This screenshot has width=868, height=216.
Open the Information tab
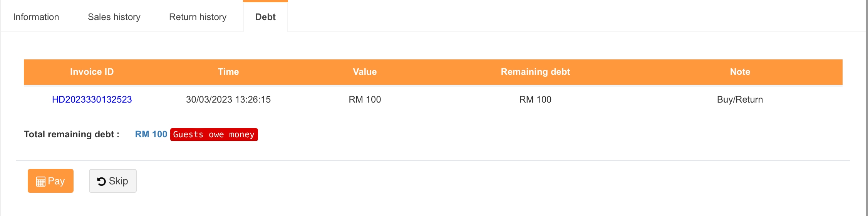tap(36, 17)
